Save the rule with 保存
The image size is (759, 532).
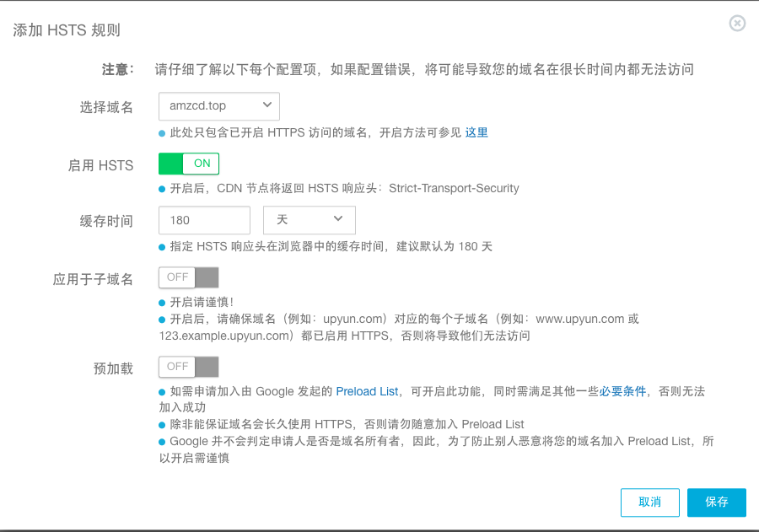point(717,502)
